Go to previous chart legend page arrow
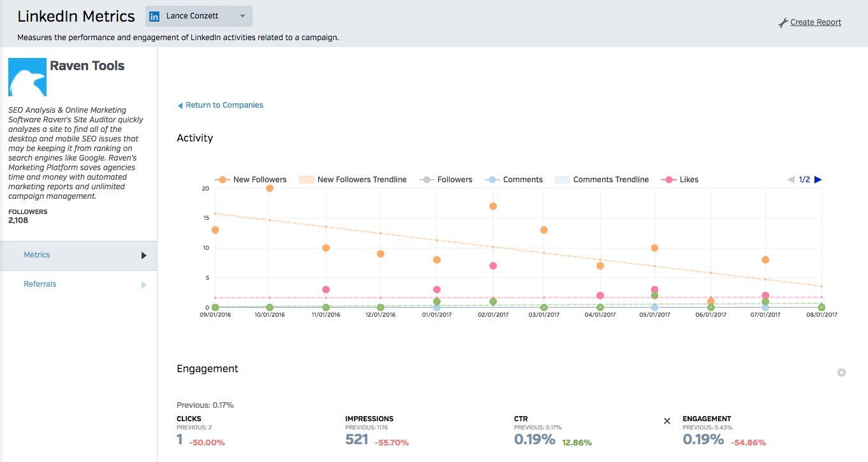Image resolution: width=868 pixels, height=462 pixels. point(791,180)
